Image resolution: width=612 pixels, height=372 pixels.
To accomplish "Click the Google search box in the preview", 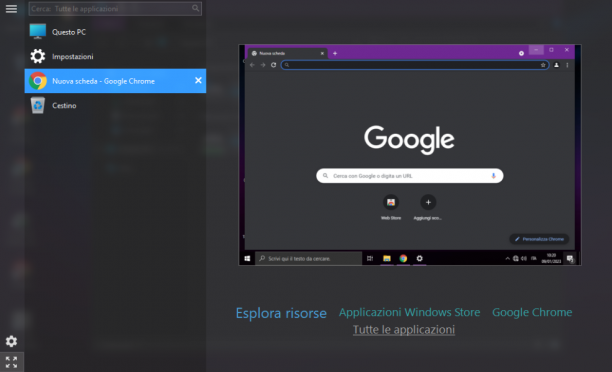I will point(410,176).
